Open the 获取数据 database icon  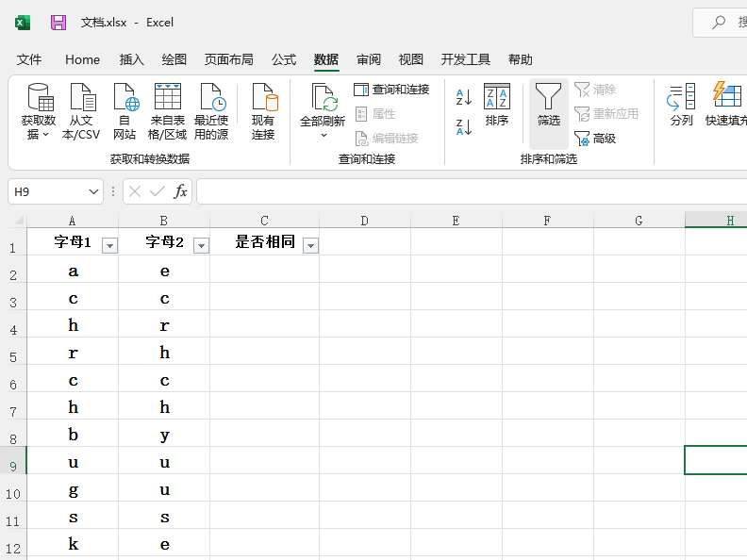point(40,97)
